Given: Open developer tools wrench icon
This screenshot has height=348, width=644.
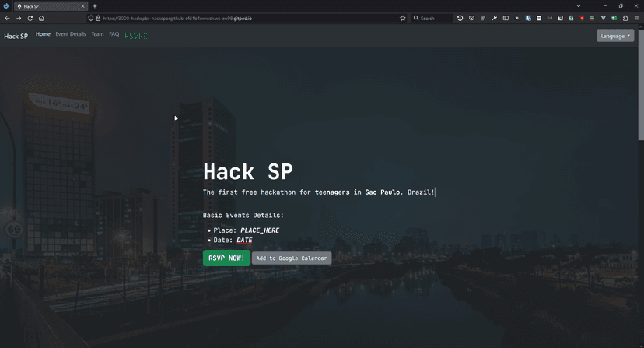Looking at the screenshot, I should 494,18.
